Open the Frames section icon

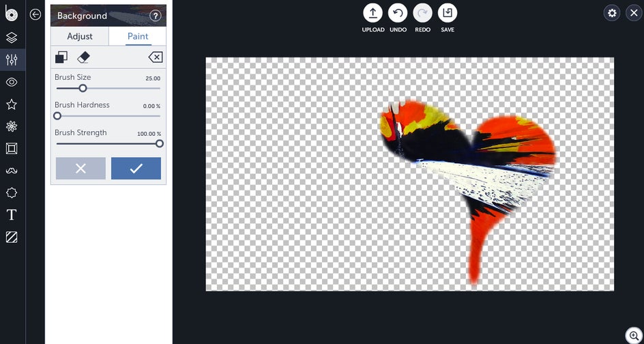pos(12,148)
